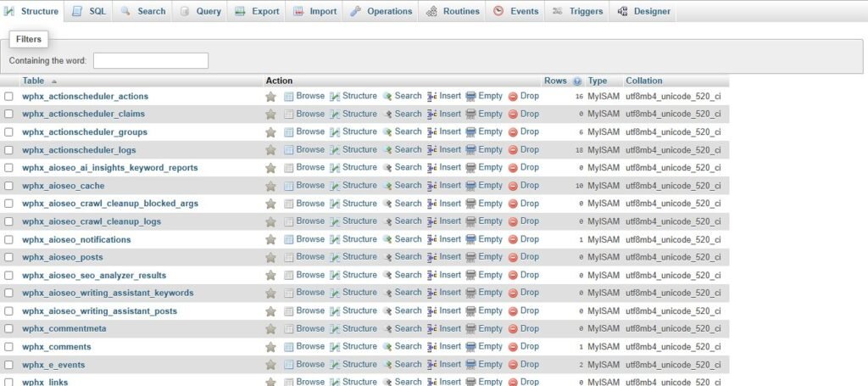Image resolution: width=868 pixels, height=386 pixels.
Task: Open wphx_actionscheduler_actions table link
Action: coord(86,97)
